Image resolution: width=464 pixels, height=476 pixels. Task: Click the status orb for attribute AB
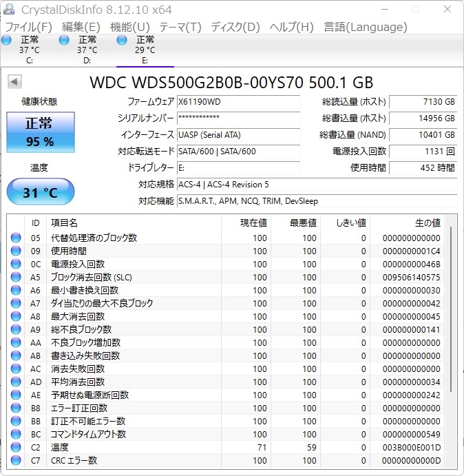16,355
